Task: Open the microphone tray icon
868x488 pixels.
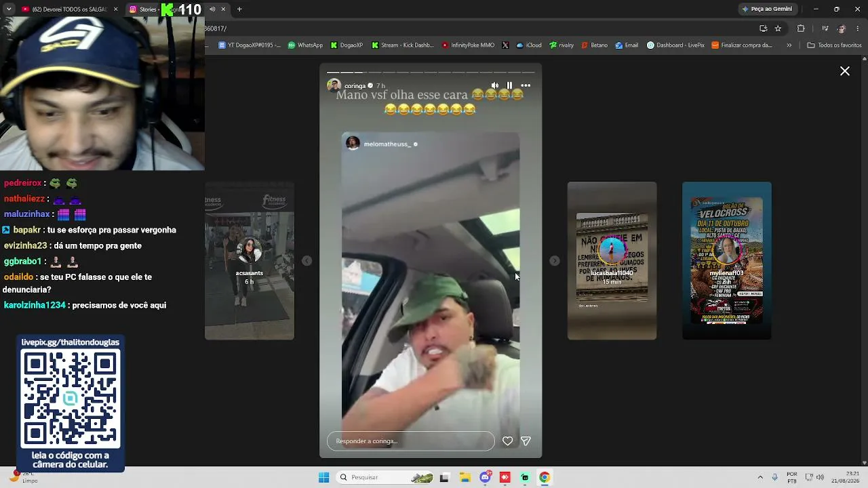Action: [775, 477]
